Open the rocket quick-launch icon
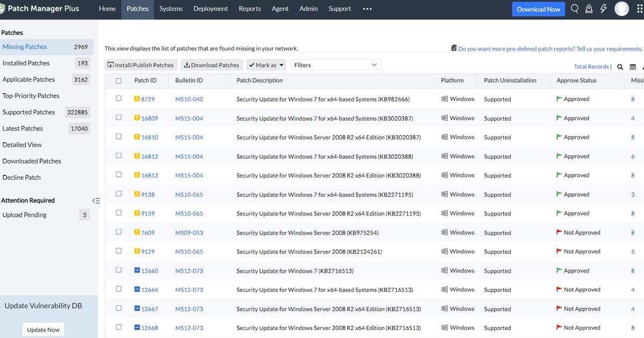This screenshot has height=338, width=644. (589, 9)
